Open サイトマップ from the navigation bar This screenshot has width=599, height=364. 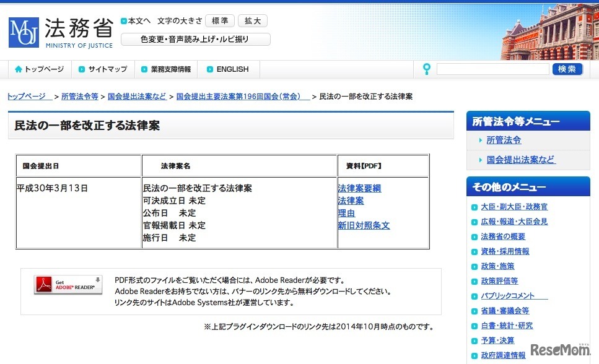tap(107, 69)
